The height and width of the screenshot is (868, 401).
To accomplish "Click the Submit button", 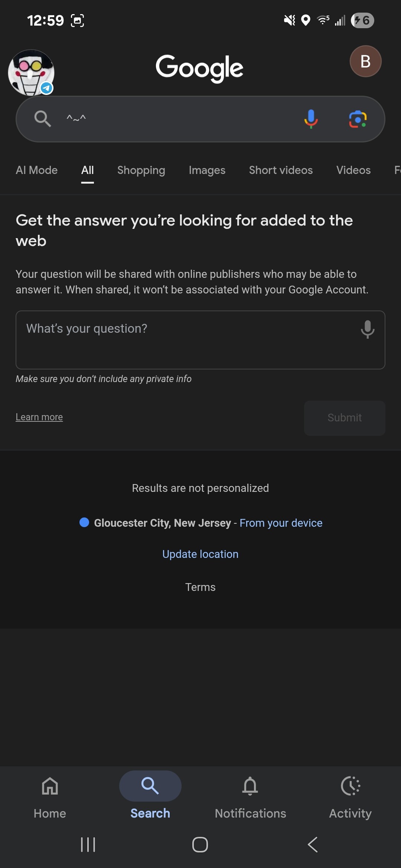I will click(x=345, y=418).
